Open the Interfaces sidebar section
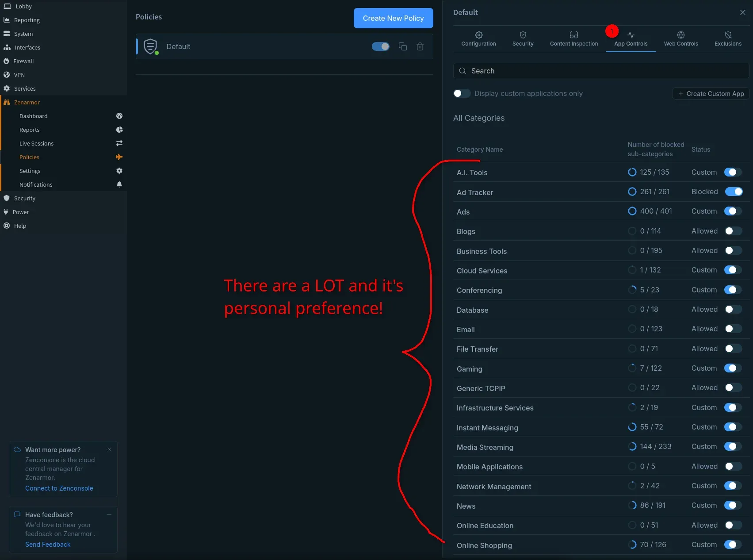Screen dimensions: 753x560 (x=27, y=47)
